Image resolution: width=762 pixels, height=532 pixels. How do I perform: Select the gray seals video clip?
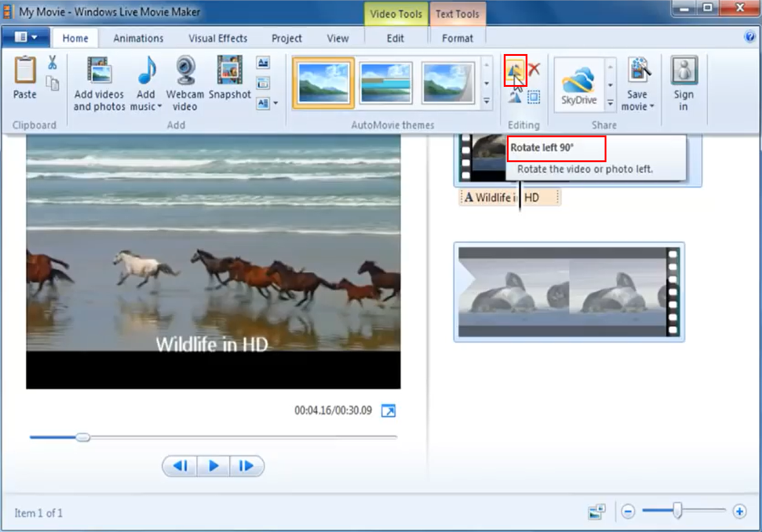(569, 292)
